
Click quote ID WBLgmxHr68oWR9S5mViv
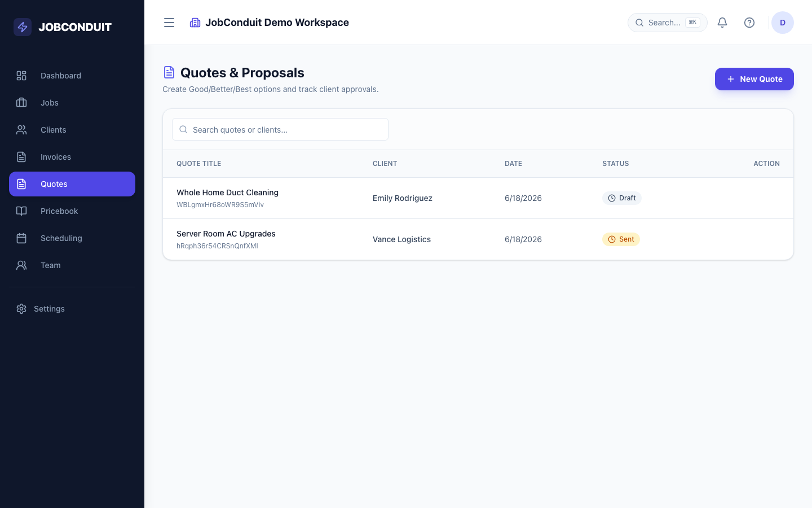pos(220,205)
